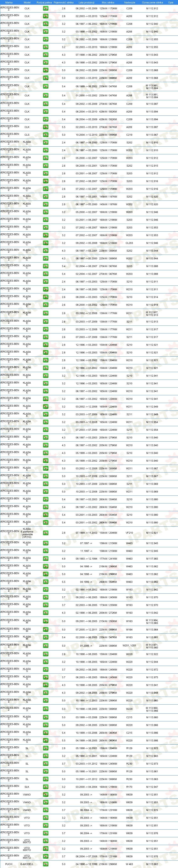This screenshot has width=178, height=868.
Task: Click the R170 body cell
Action: 129,787
